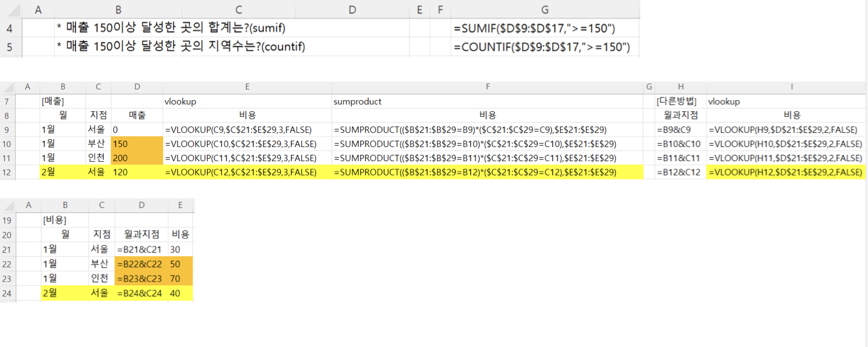Select the orange cost cell containing 50
Viewport: 868px width, 347px height.
181,264
